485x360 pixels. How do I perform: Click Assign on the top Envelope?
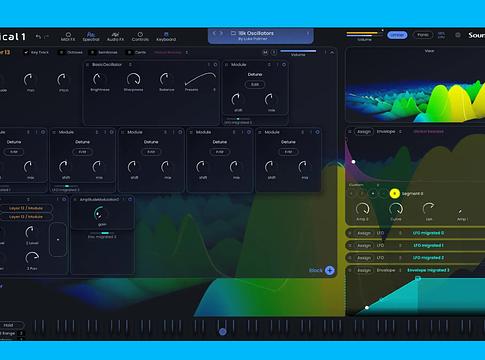pyautogui.click(x=364, y=132)
